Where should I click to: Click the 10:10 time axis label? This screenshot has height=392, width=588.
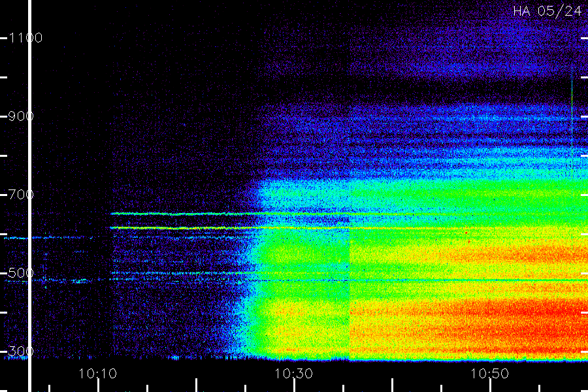click(98, 373)
